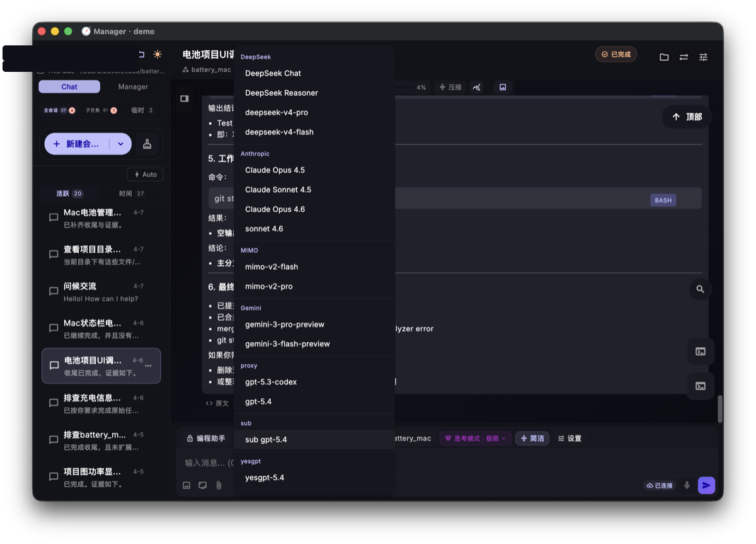This screenshot has height=544, width=756.
Task: Choose DeepSeek Chat model
Action: click(x=314, y=73)
